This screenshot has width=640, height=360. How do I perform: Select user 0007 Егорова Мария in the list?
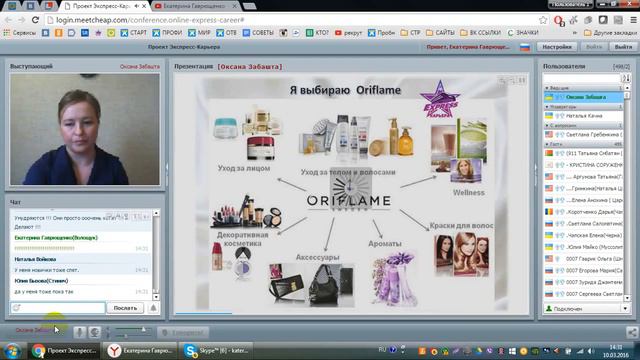pyautogui.click(x=583, y=270)
